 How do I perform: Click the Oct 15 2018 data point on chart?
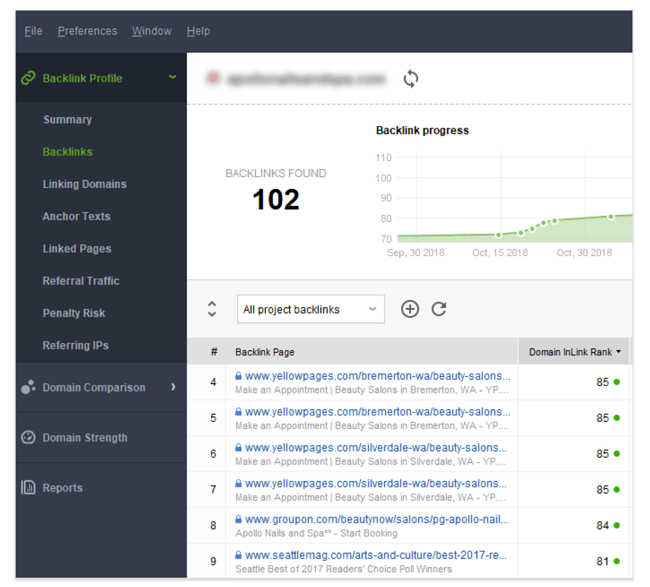(x=499, y=236)
